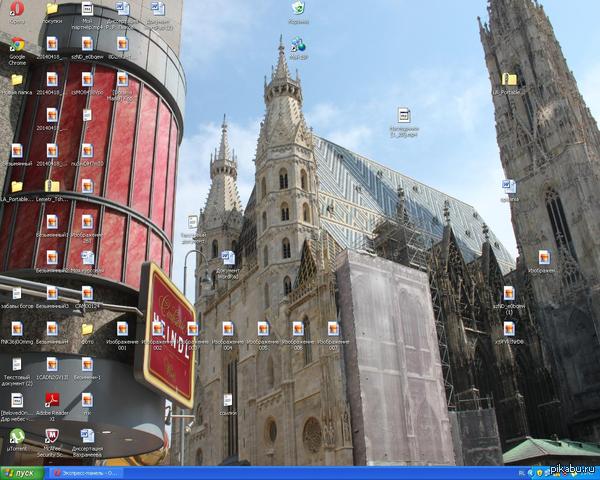Open the Фото folder icon

[87, 328]
